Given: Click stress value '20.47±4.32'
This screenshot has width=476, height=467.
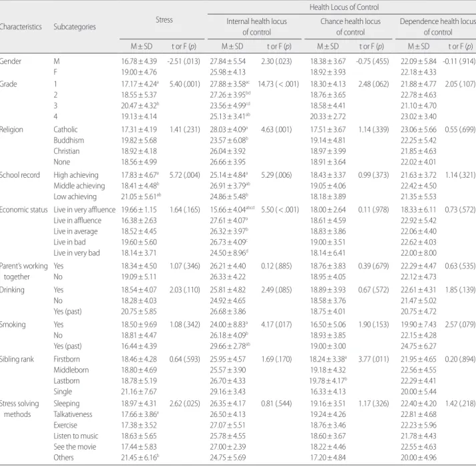Looking at the screenshot, I should pyautogui.click(x=140, y=106).
